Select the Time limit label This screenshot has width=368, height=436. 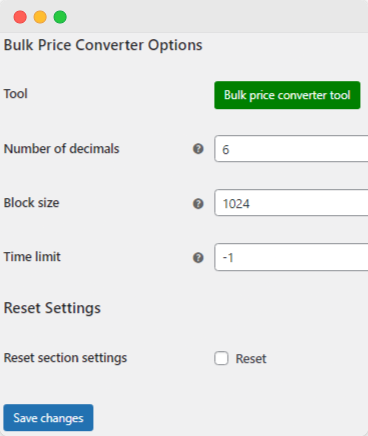pyautogui.click(x=32, y=257)
